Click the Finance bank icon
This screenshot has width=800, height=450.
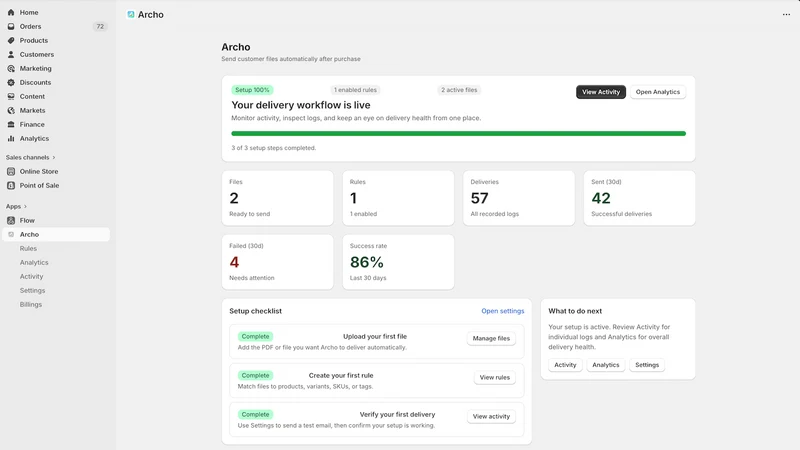click(11, 124)
